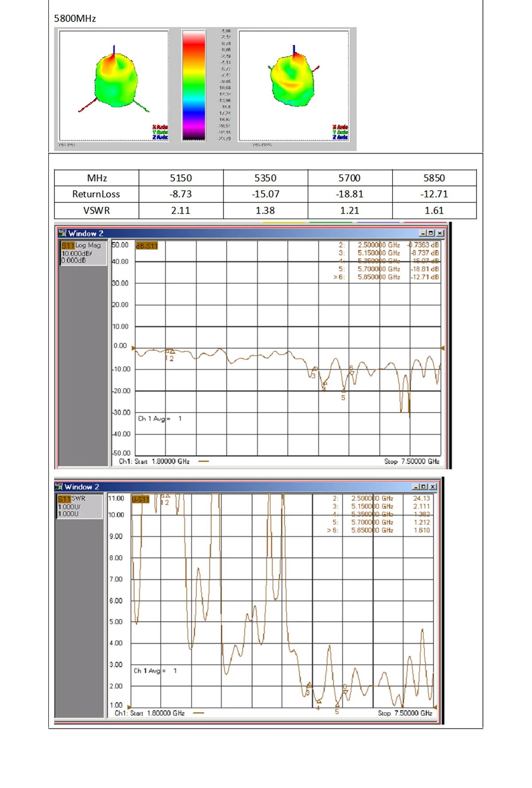Close the Log Mag Window 2
The image size is (532, 788).
click(x=440, y=233)
